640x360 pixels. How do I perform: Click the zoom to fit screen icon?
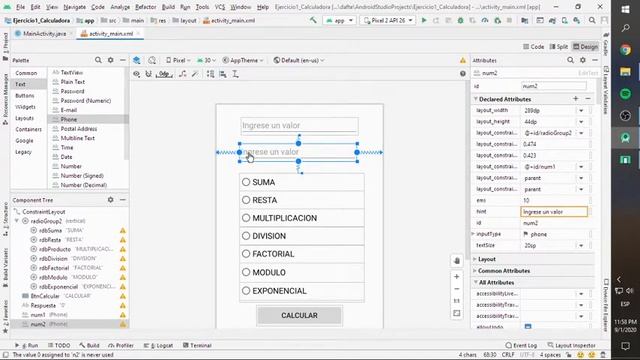click(x=457, y=313)
